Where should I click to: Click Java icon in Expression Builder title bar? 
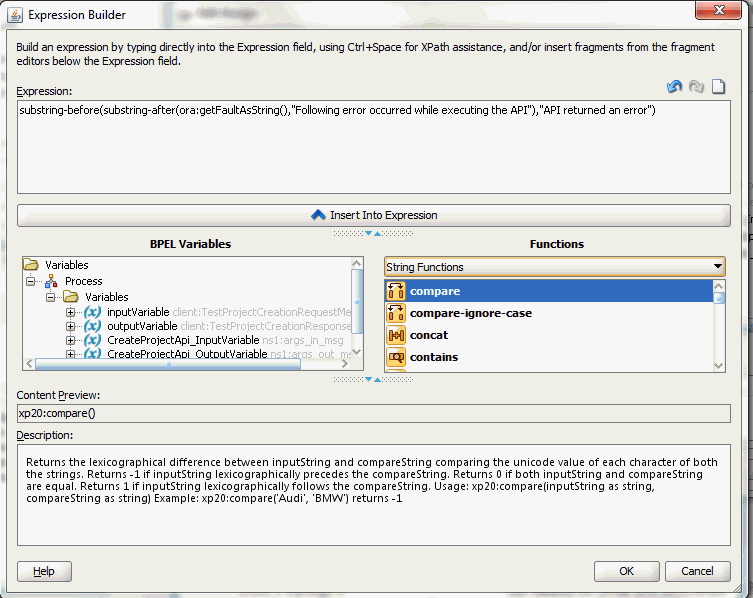pos(15,15)
